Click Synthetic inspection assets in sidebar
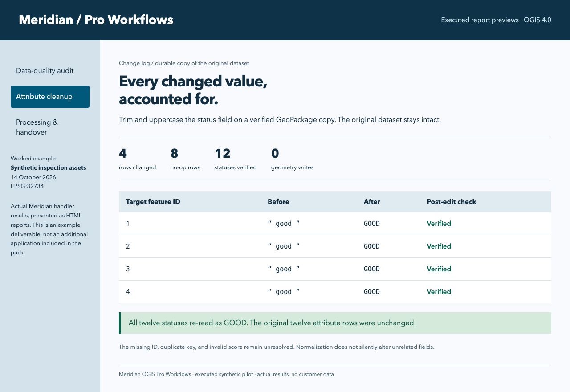Screen dimensions: 570x392 tap(48, 168)
